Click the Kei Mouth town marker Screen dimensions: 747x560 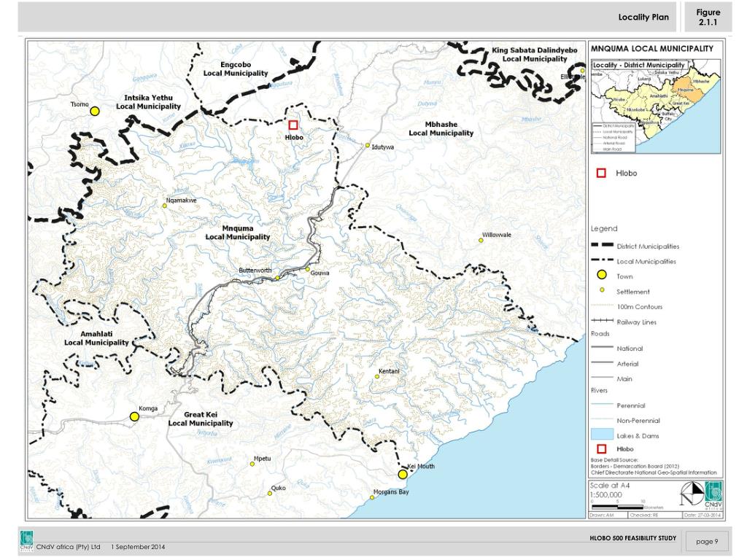403,474
